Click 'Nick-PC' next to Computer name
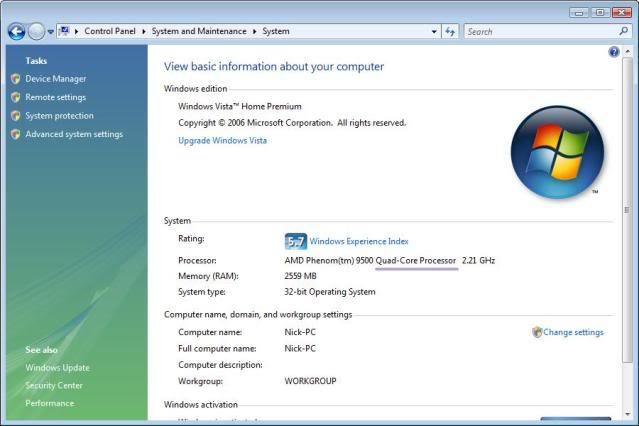Image resolution: width=639 pixels, height=426 pixels. [x=300, y=332]
